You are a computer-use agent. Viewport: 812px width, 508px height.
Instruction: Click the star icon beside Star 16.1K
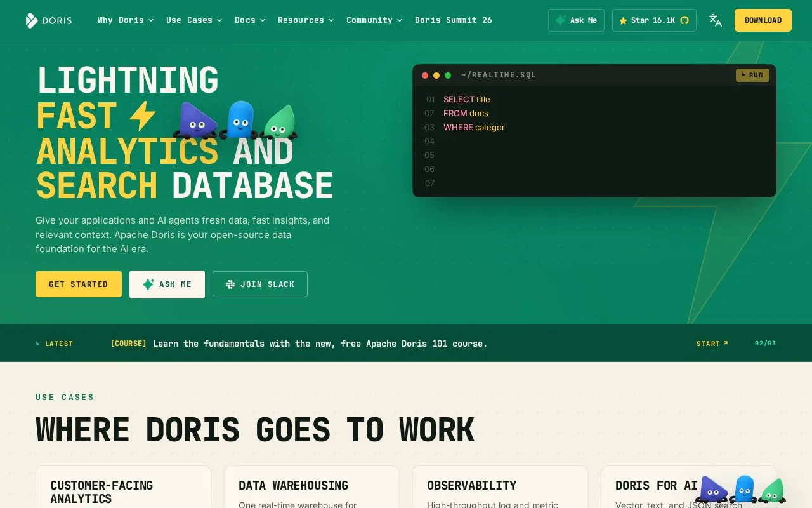pos(623,20)
